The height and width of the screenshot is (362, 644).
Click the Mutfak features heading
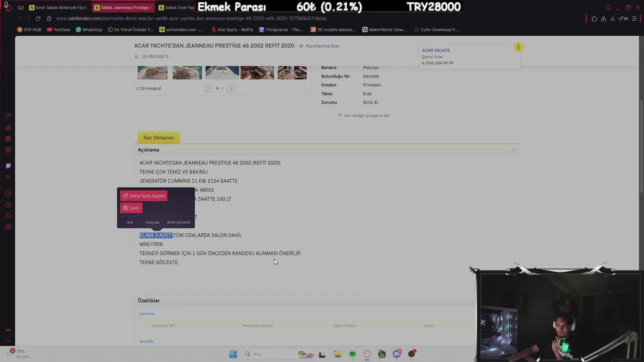click(146, 341)
